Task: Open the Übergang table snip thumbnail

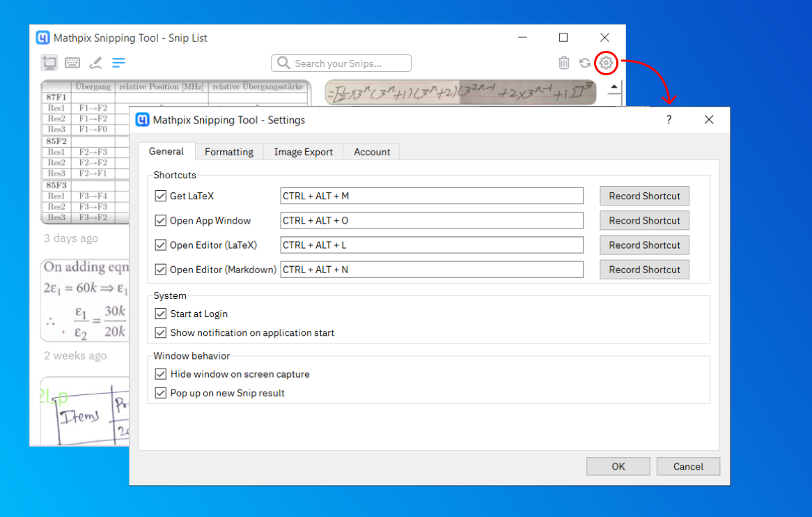Action: pos(85,152)
